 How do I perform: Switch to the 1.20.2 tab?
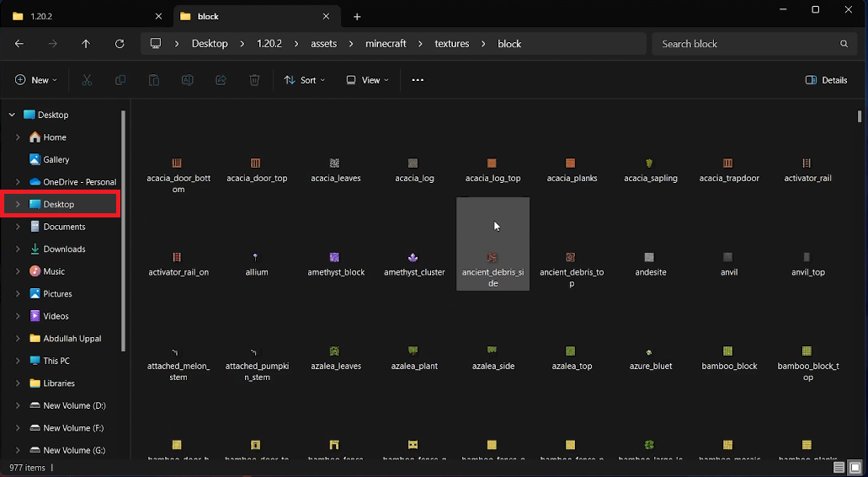click(x=84, y=16)
